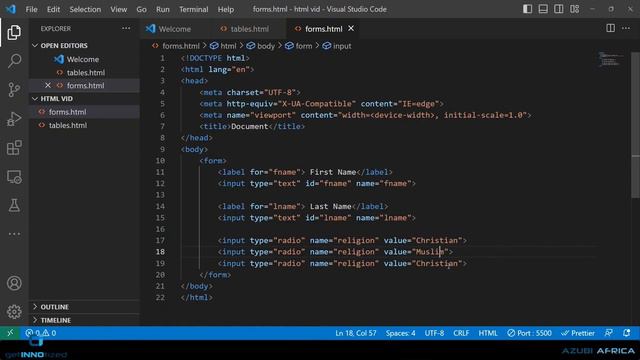The width and height of the screenshot is (640, 360).
Task: Open the Search view
Action: (14, 61)
